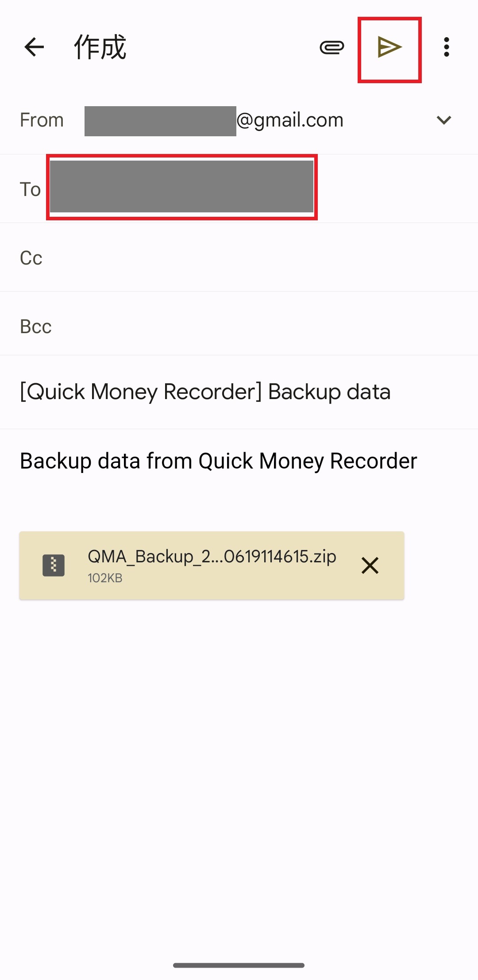Focus the Bcc recipients field

[x=248, y=326]
